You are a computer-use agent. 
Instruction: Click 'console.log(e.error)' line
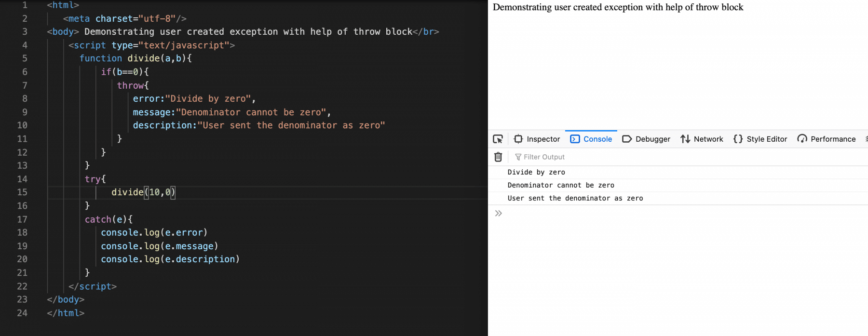(154, 232)
